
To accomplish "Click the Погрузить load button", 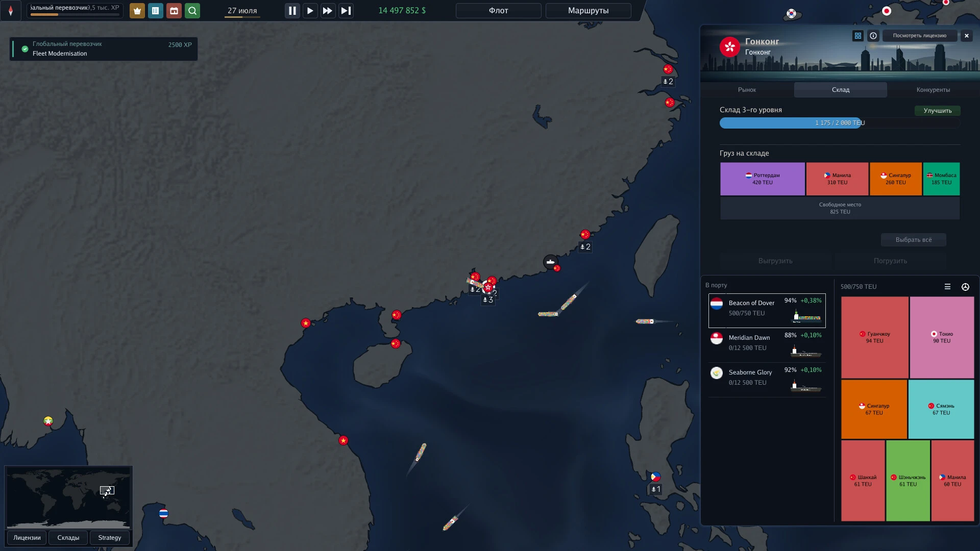I will [x=890, y=261].
